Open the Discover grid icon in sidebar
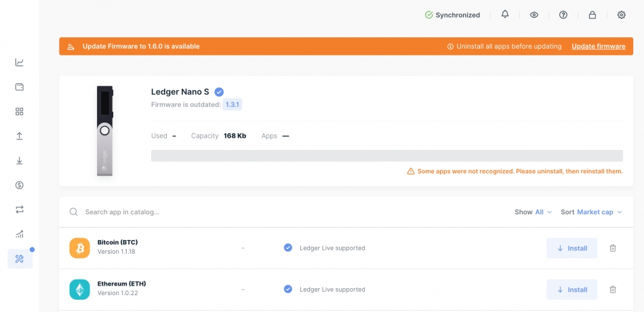The image size is (644, 312). pos(19,111)
